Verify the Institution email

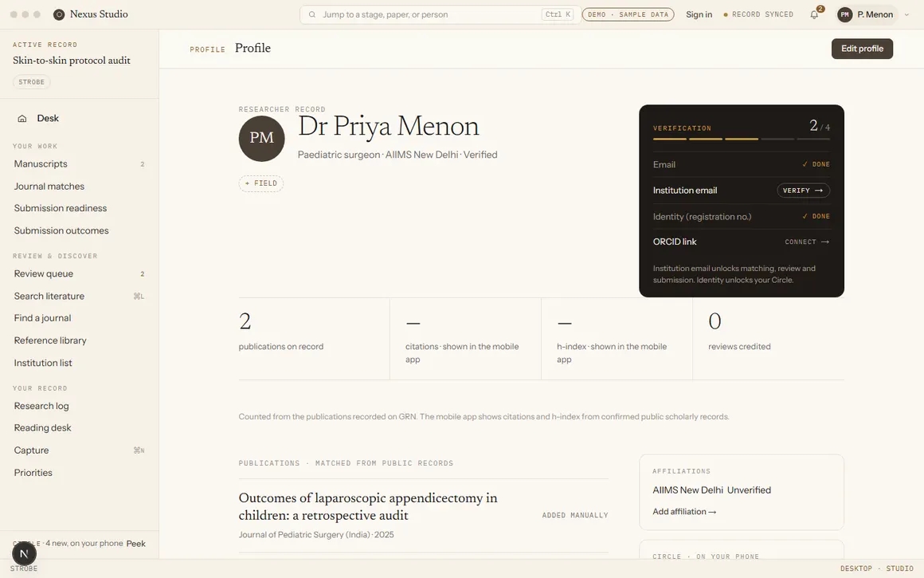pos(803,191)
